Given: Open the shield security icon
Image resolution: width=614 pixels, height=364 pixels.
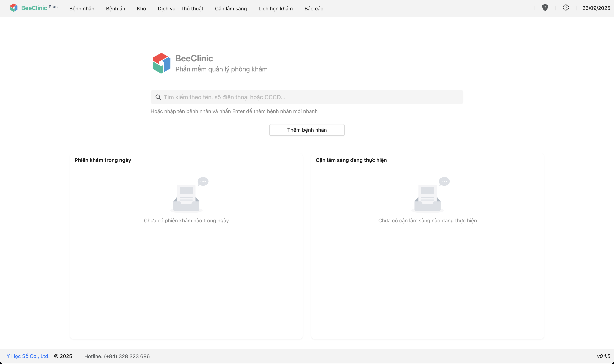Looking at the screenshot, I should (545, 8).
